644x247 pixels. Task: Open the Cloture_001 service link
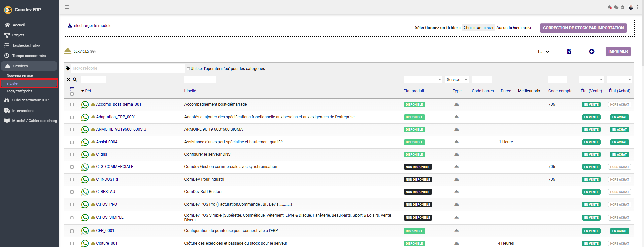(107, 243)
